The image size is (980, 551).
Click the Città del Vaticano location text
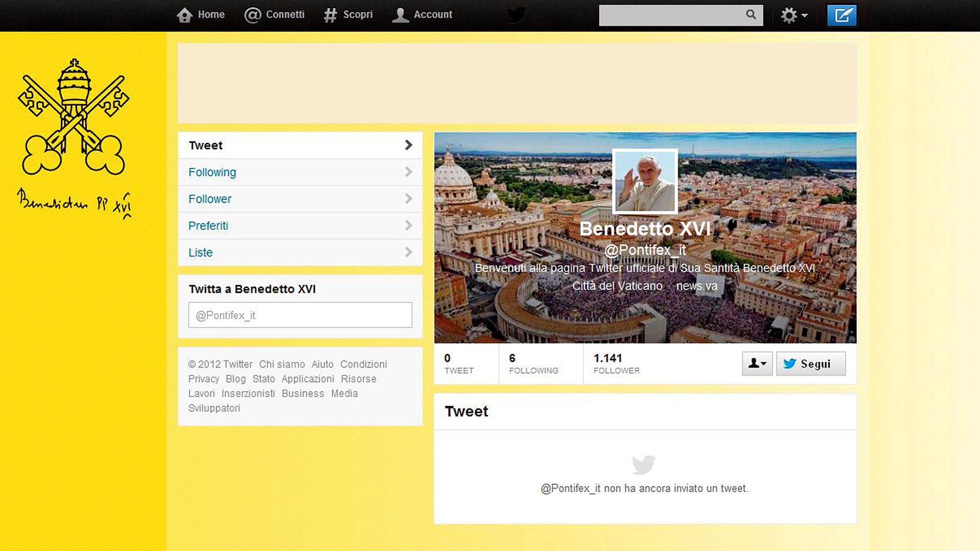pos(617,286)
